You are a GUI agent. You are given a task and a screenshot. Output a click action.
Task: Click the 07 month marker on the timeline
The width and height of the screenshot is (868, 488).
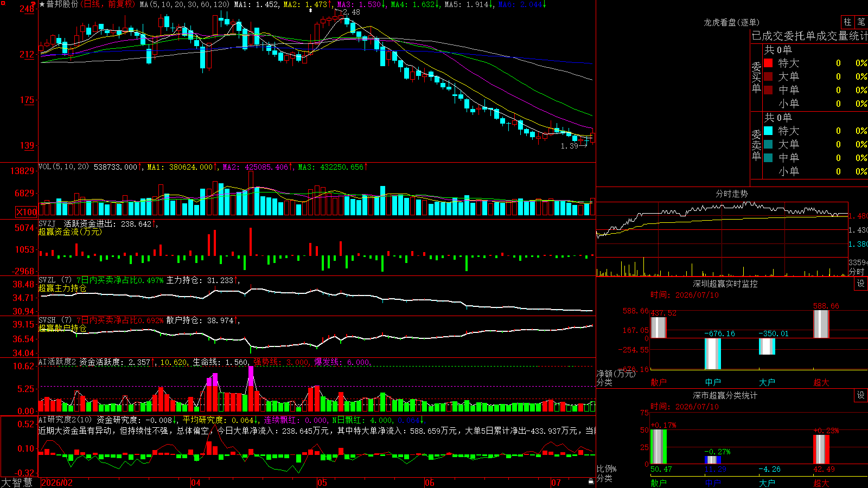556,483
